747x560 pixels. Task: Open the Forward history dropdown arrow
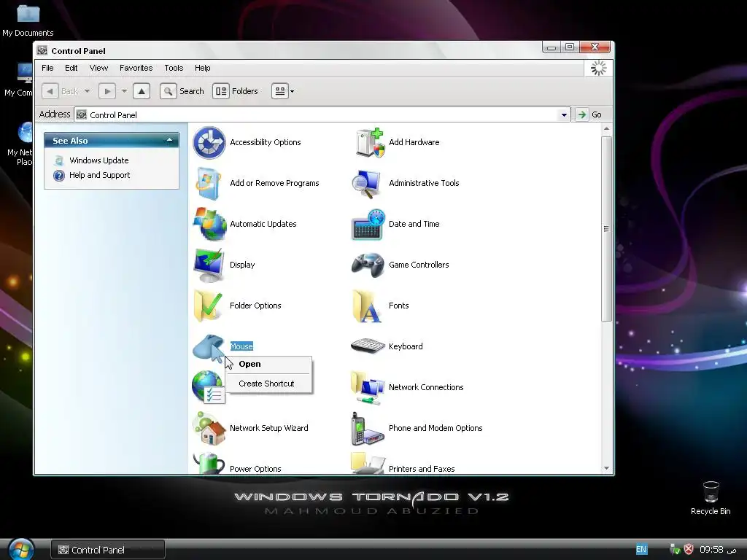pyautogui.click(x=124, y=91)
